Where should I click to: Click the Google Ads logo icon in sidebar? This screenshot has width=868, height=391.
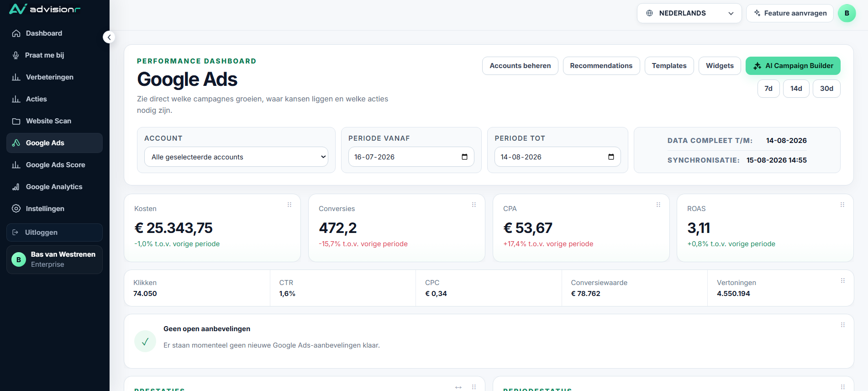[x=16, y=143]
